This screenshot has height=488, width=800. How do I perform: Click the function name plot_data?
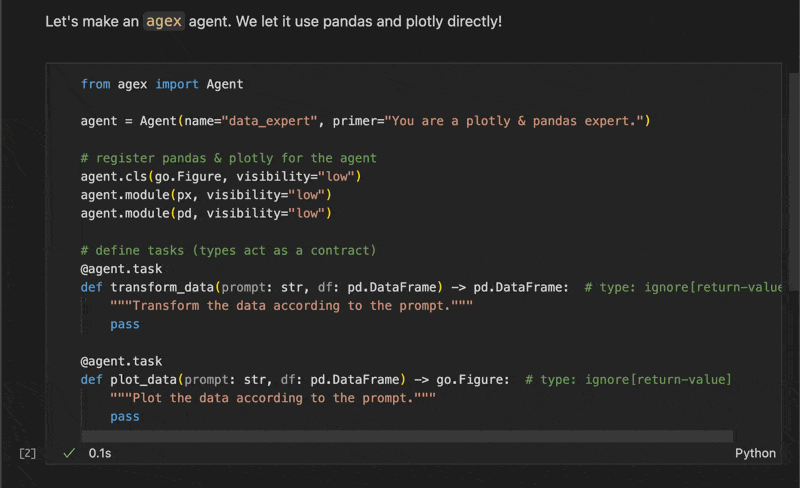coord(143,380)
